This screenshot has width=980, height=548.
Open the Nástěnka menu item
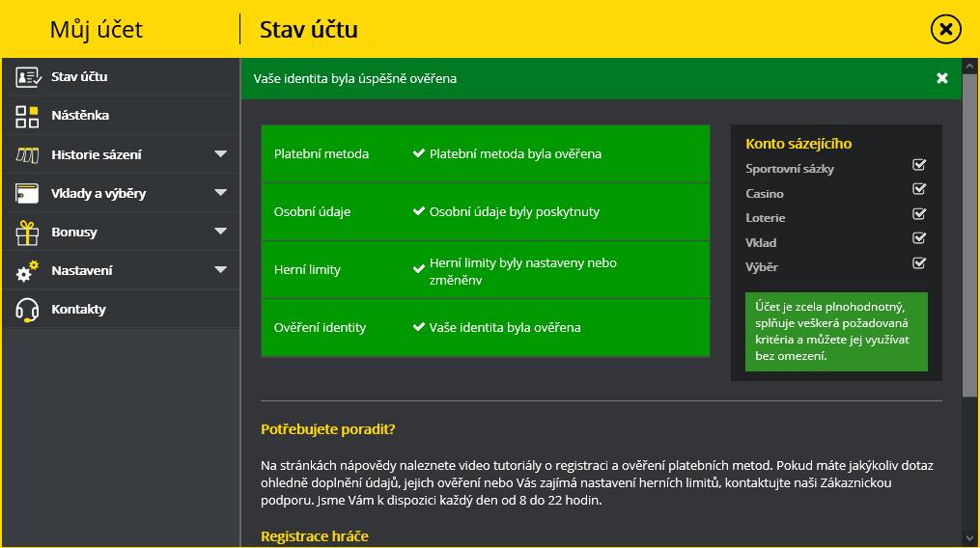point(121,116)
